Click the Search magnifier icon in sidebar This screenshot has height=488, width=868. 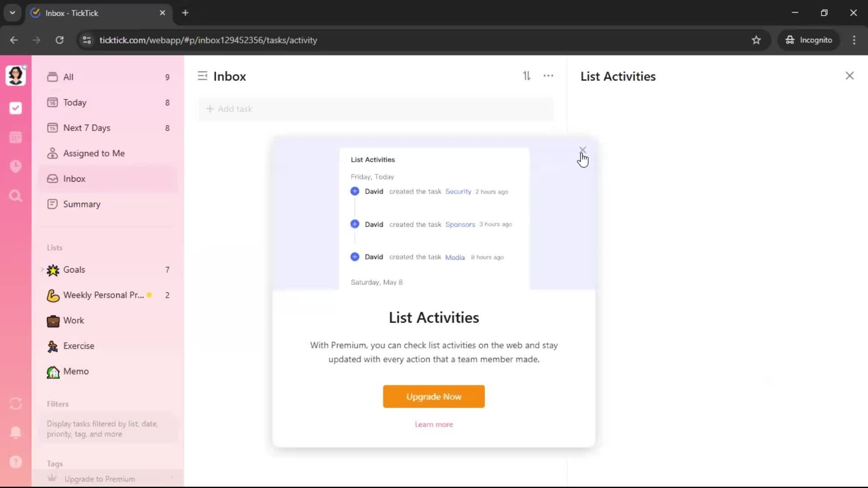click(x=16, y=196)
